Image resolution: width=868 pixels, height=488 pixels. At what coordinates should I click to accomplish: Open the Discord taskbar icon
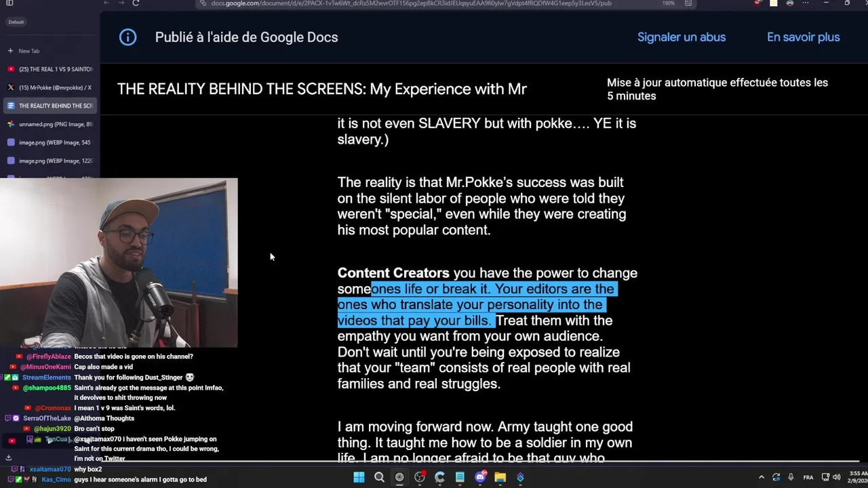tap(480, 477)
